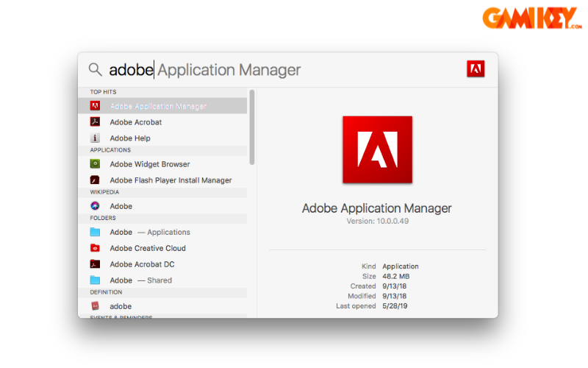The height and width of the screenshot is (368, 588).
Task: Click the adobe dictionary definition icon
Action: click(x=95, y=305)
